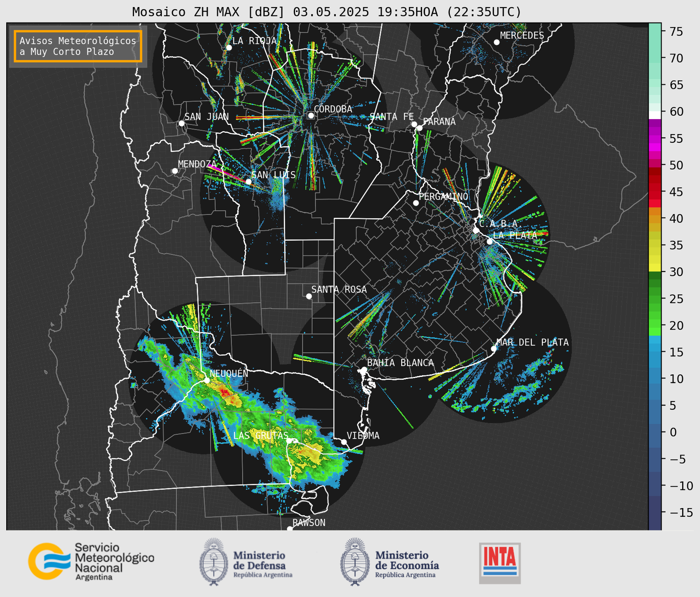Click the Ministerio de Economía logo
This screenshot has width=700, height=597.
pyautogui.click(x=389, y=562)
